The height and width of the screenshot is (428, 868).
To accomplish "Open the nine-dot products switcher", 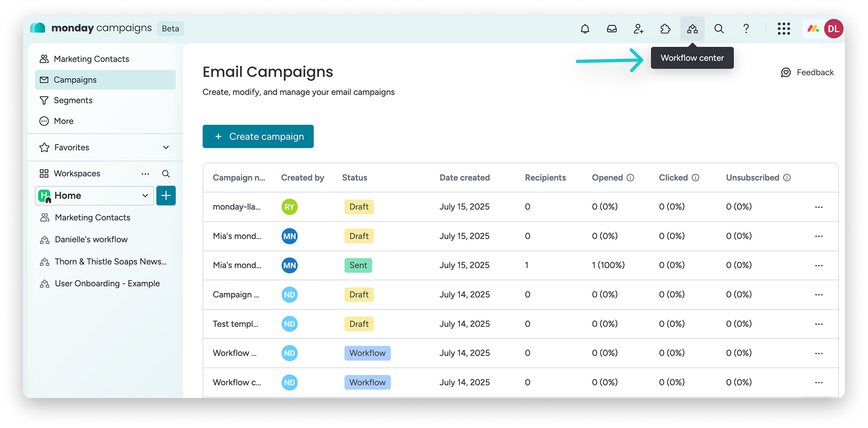I will tap(784, 29).
